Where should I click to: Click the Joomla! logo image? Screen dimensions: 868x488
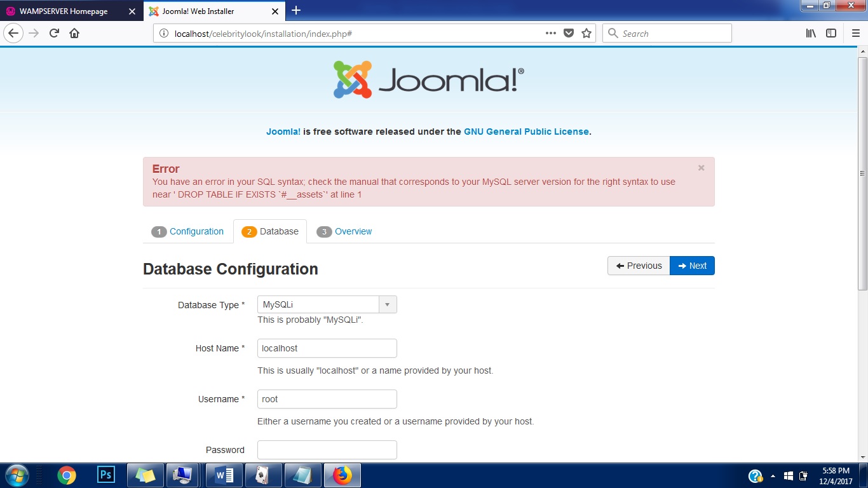click(x=429, y=79)
